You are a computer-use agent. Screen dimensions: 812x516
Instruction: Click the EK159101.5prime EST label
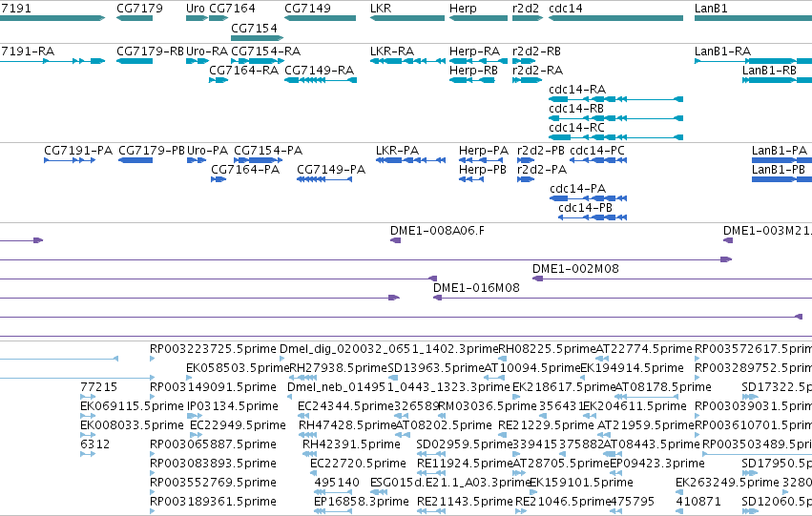(x=581, y=484)
